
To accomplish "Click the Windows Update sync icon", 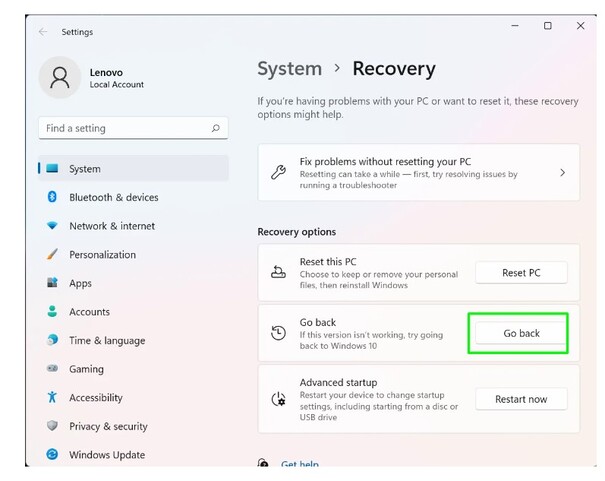I will (52, 454).
